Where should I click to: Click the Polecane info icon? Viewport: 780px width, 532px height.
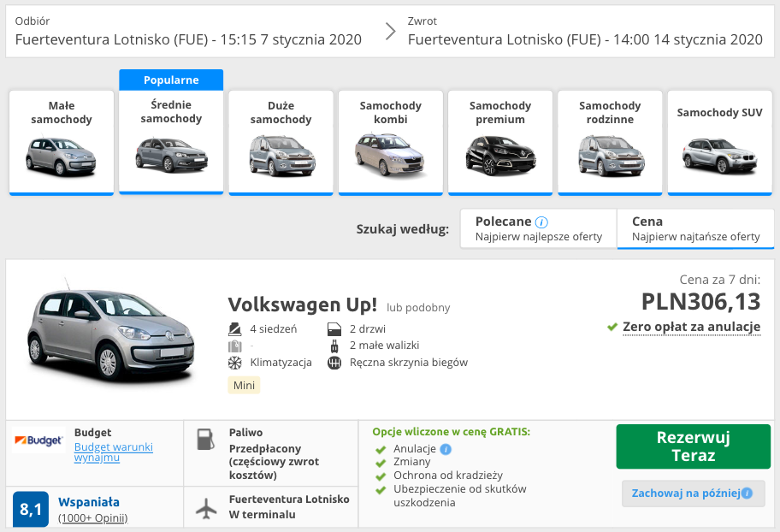541,222
